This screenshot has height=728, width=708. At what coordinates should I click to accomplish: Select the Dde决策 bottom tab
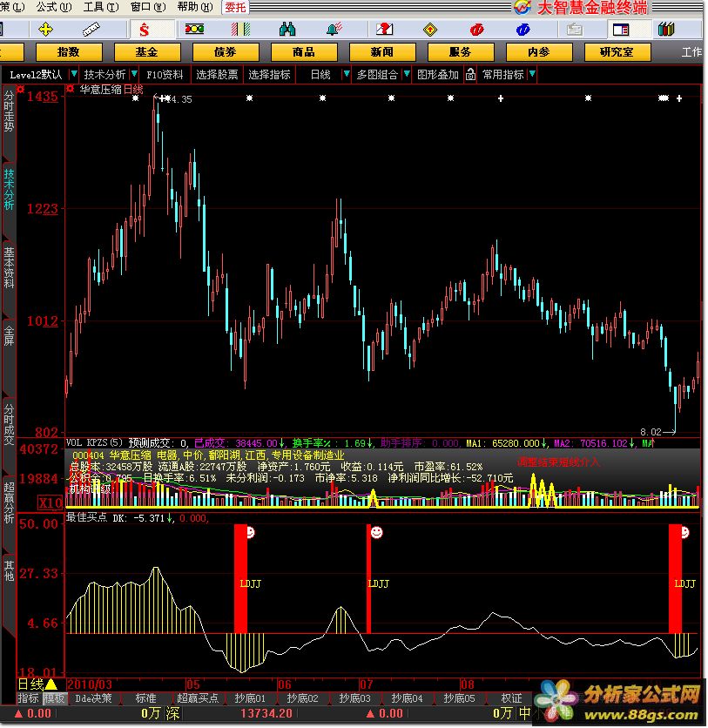(x=93, y=698)
